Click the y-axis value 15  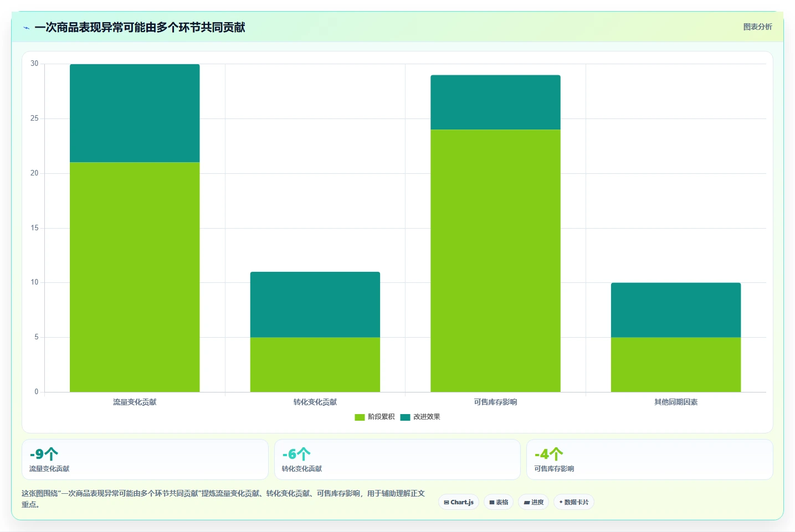coord(34,228)
